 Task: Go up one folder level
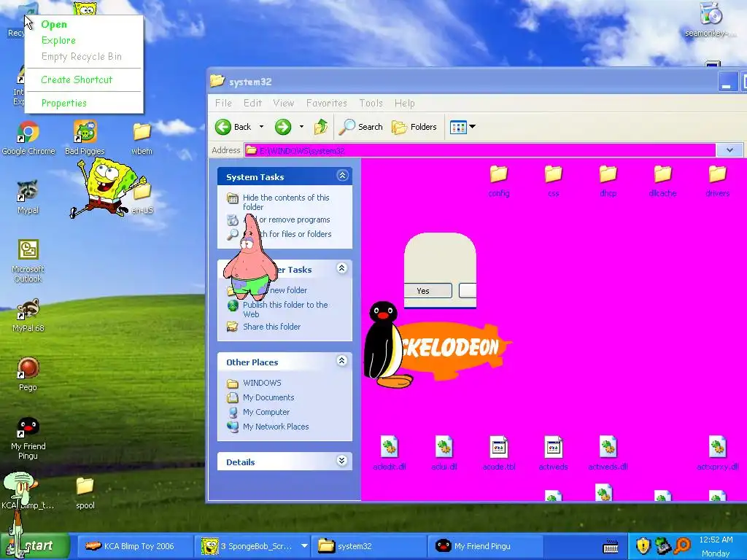321,127
